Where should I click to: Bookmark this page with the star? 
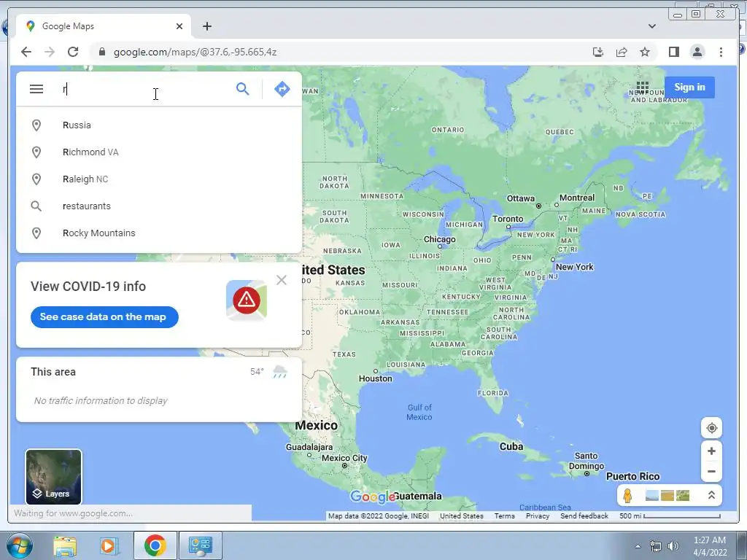click(645, 52)
